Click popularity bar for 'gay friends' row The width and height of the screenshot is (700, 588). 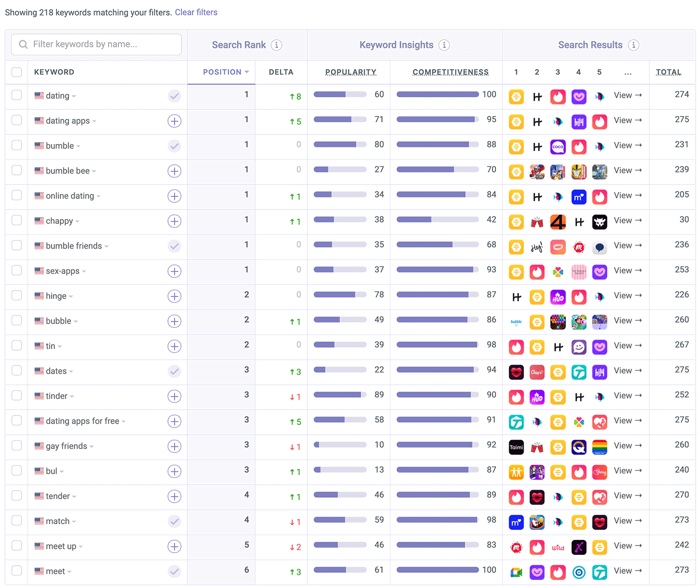pos(340,445)
